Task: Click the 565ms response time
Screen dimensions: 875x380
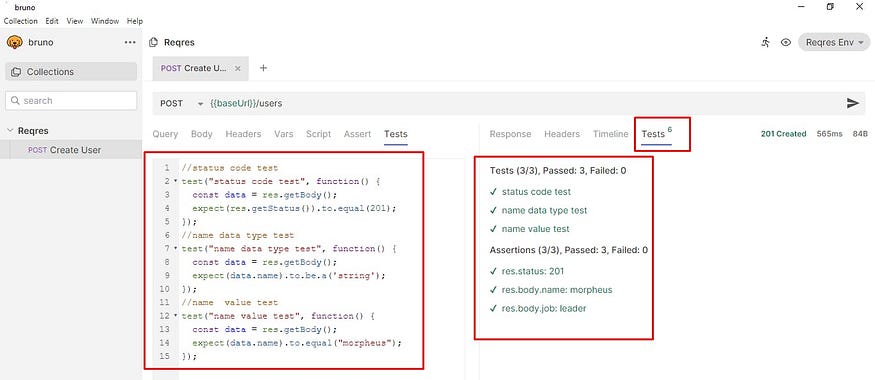Action: [830, 134]
